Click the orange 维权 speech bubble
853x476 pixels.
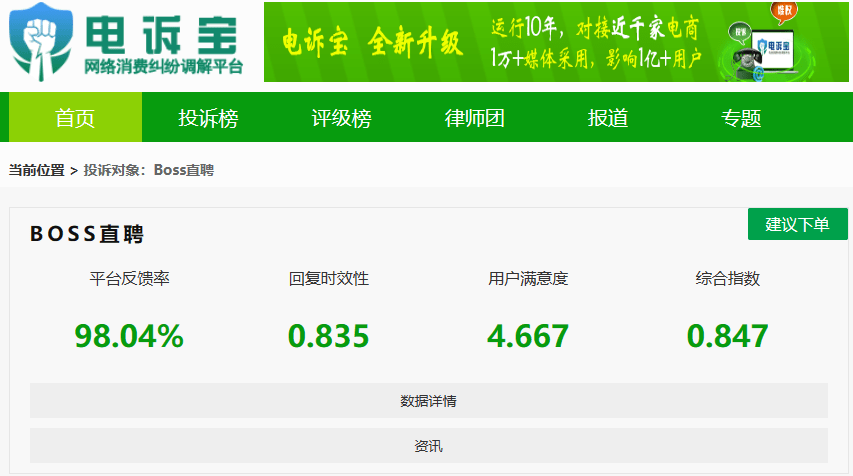[x=785, y=12]
